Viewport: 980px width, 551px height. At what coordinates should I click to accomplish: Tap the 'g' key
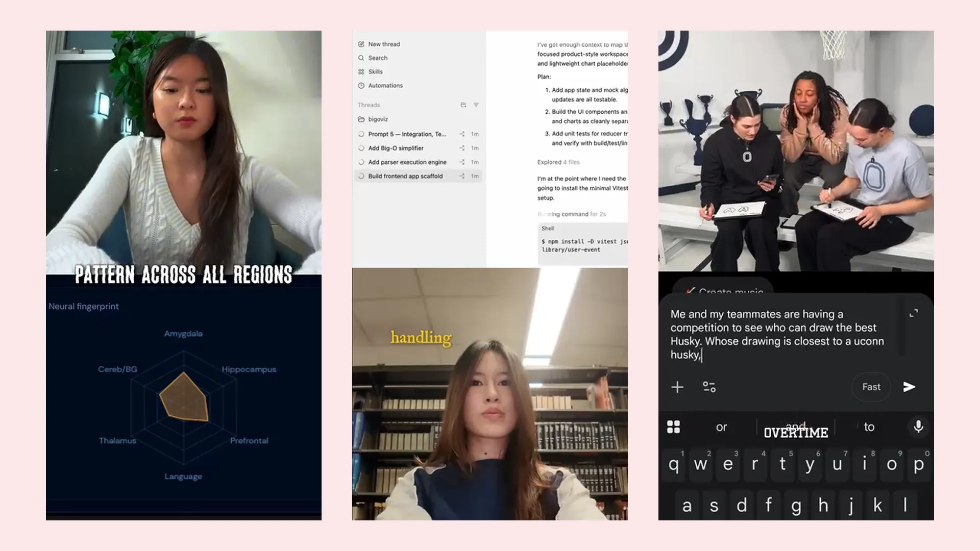coord(796,506)
